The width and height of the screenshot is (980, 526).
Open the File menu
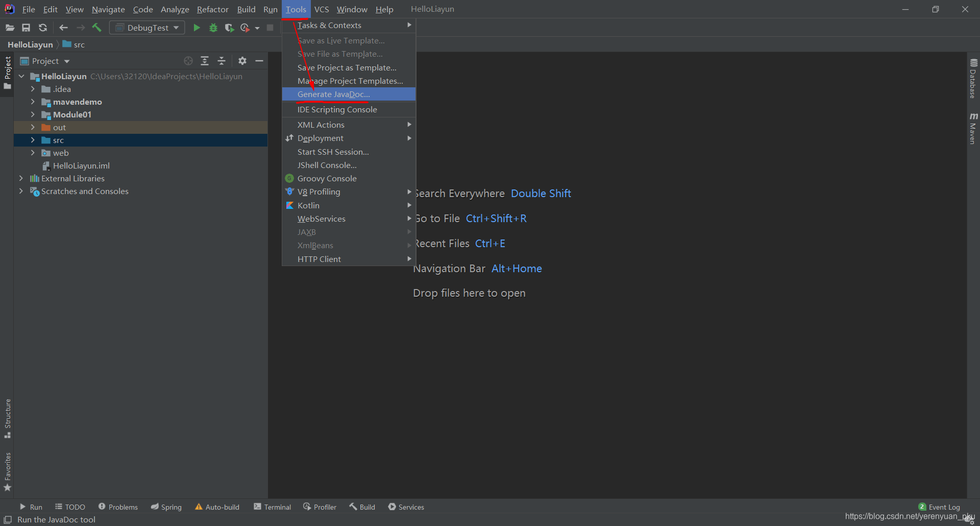point(29,9)
